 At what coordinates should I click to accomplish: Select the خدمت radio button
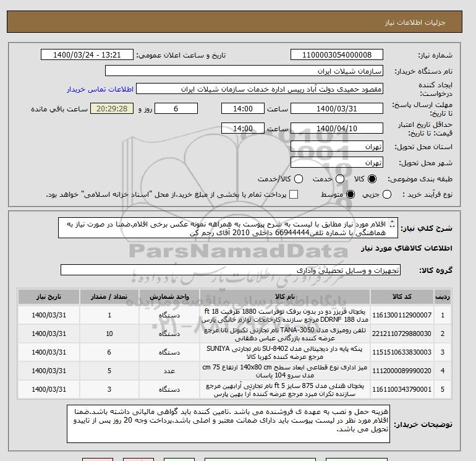click(x=340, y=179)
